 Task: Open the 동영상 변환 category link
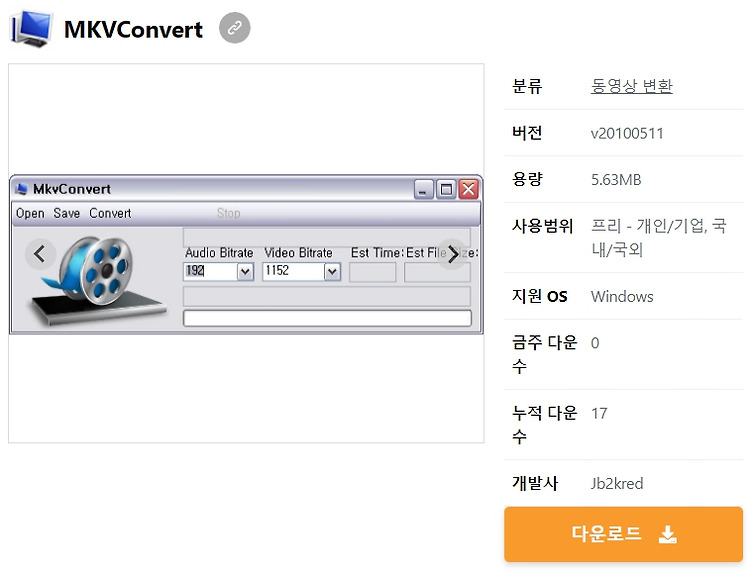pyautogui.click(x=631, y=86)
